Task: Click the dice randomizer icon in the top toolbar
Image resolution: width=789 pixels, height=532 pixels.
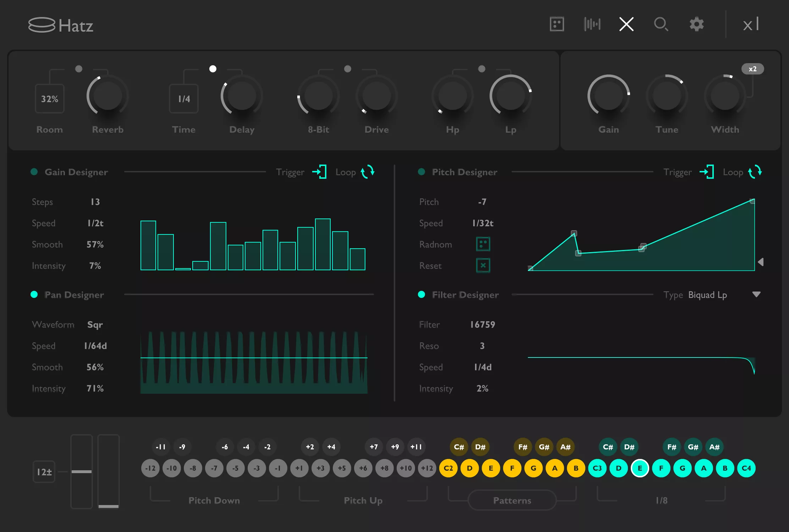Action: [556, 24]
